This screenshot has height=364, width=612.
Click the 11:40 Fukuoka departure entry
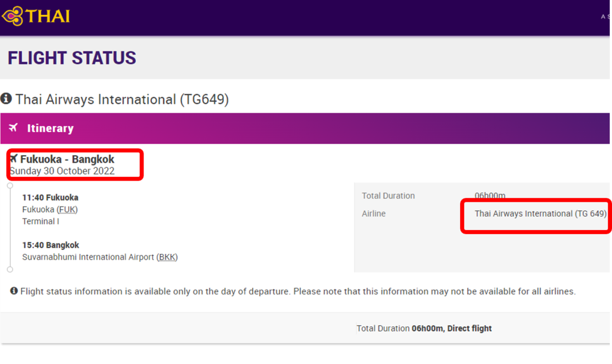(50, 198)
